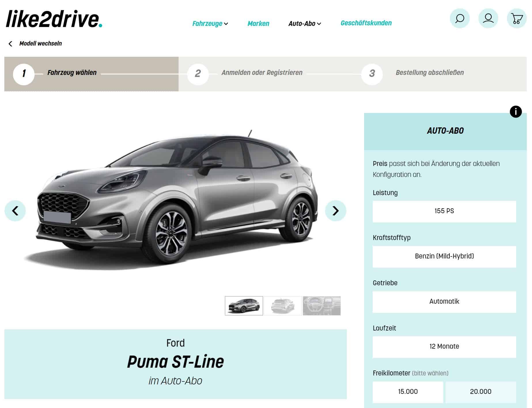Select the front view car thumbnail
Image resolution: width=532 pixels, height=408 pixels.
(244, 306)
